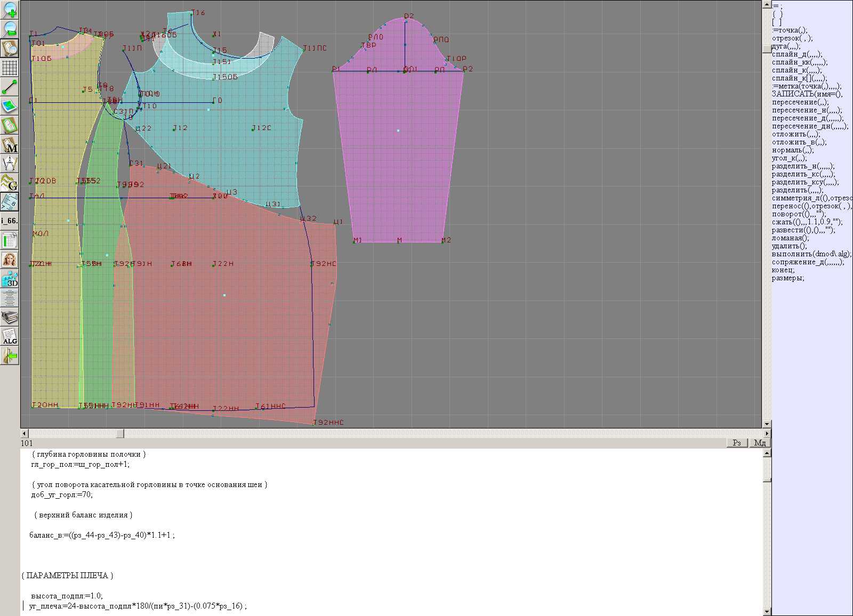Open the ALG algorithm document icon
This screenshot has width=853, height=616.
pyautogui.click(x=10, y=336)
